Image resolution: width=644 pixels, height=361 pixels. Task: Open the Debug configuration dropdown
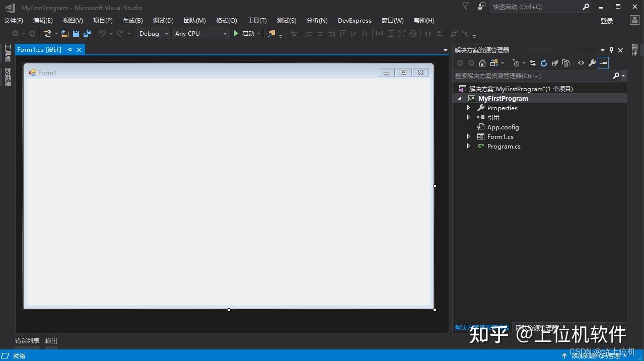pos(167,34)
